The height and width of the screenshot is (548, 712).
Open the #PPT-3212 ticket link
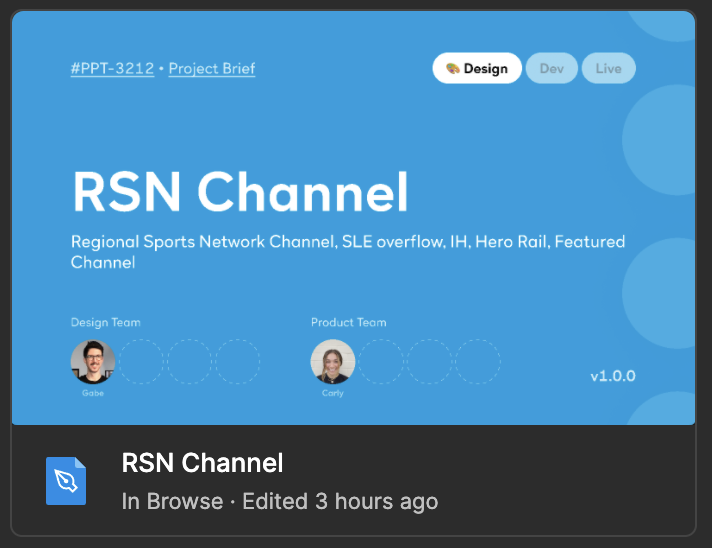pyautogui.click(x=112, y=69)
